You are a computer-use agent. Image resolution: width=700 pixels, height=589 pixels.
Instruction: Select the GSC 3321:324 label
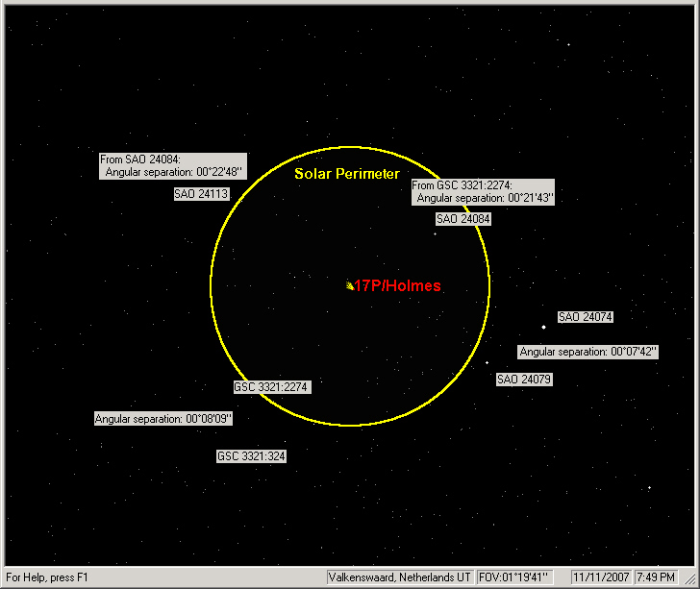click(x=251, y=456)
